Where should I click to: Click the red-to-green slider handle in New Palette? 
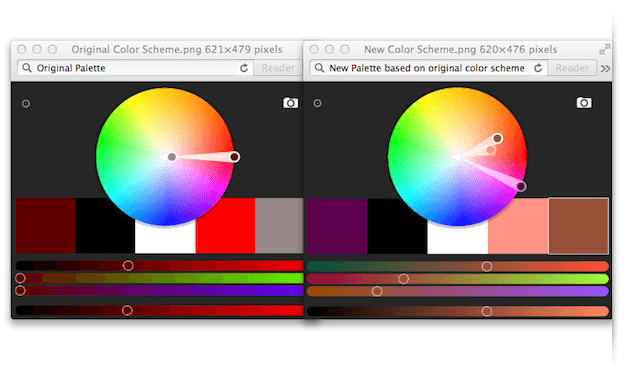coord(403,279)
